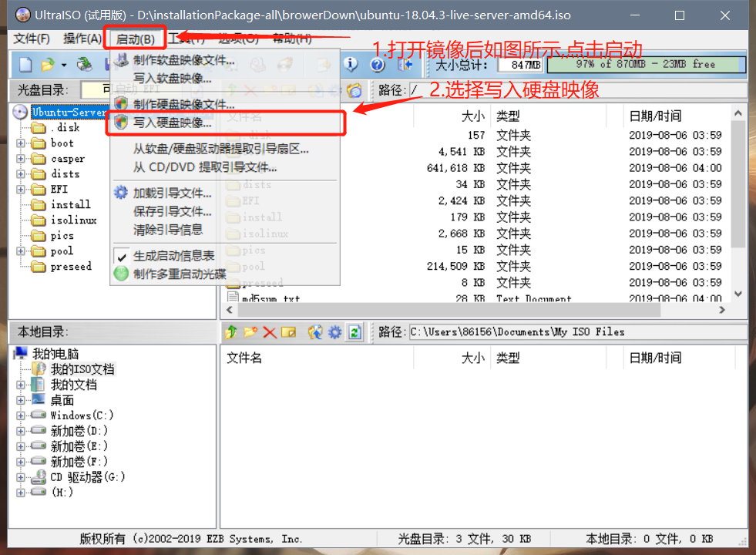Select 新加卷(F:) in local tree
Viewport: 756px width, 555px height.
pos(79,462)
